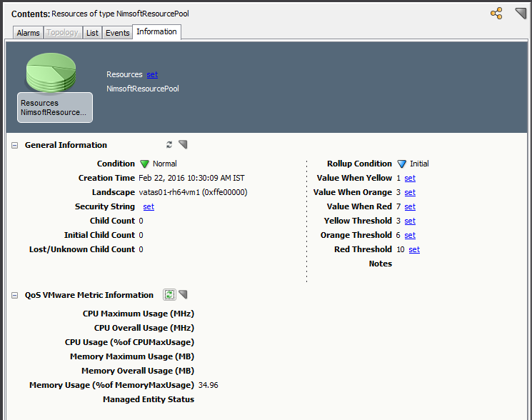
Task: Click the set link beside Resources name
Action: tap(152, 74)
